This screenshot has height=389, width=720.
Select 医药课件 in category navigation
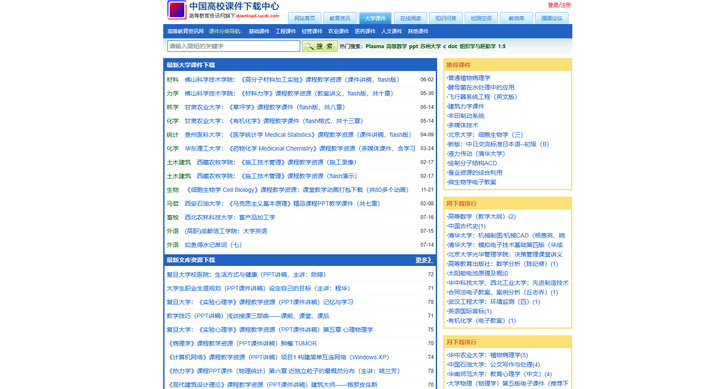coord(366,32)
